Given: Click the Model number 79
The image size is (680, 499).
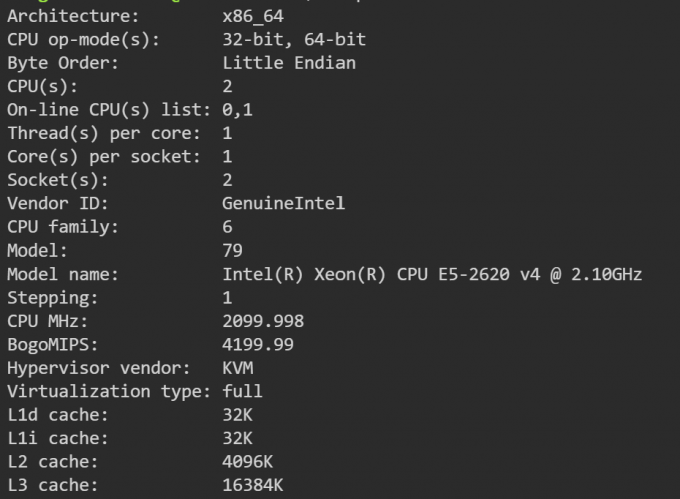Looking at the screenshot, I should click(232, 251).
